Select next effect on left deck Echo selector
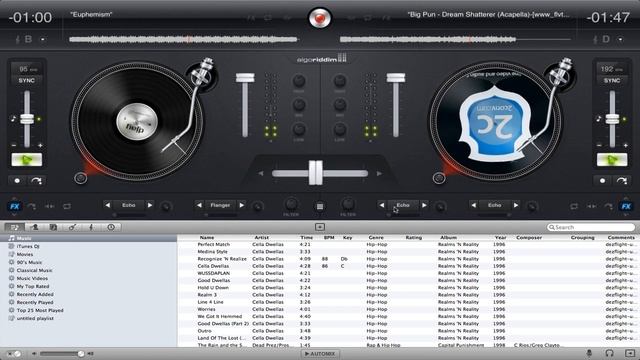 click(150, 205)
